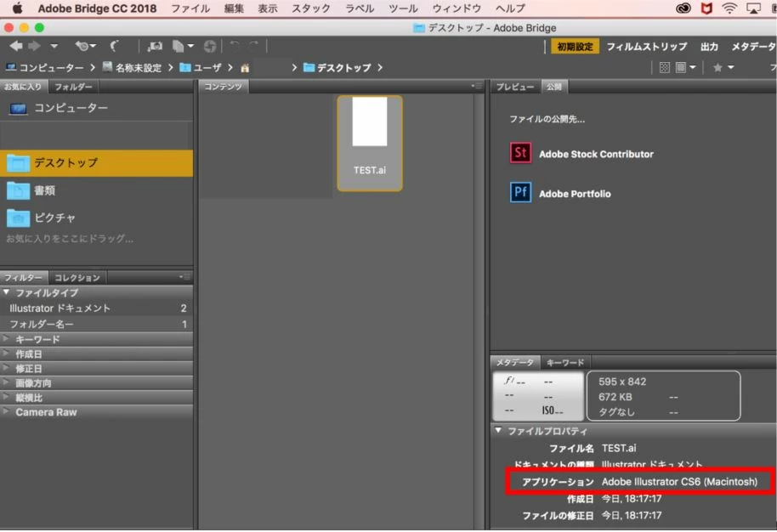777x532 pixels.
Task: Click the Go forward arrow in toolbar
Action: pyautogui.click(x=34, y=46)
